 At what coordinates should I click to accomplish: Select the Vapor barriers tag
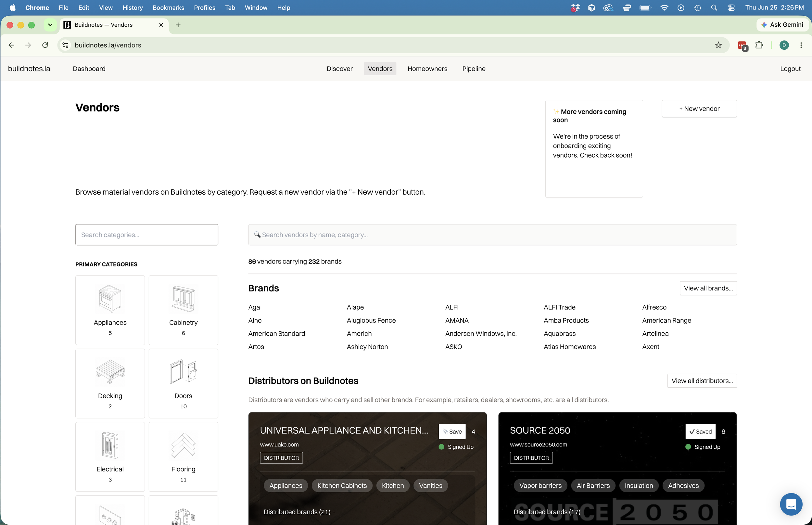[x=540, y=485]
